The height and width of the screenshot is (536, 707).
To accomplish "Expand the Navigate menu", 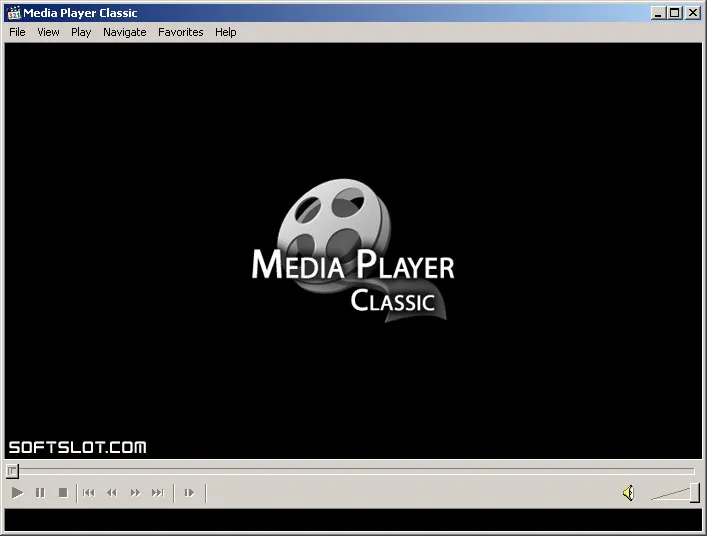I will coord(124,32).
